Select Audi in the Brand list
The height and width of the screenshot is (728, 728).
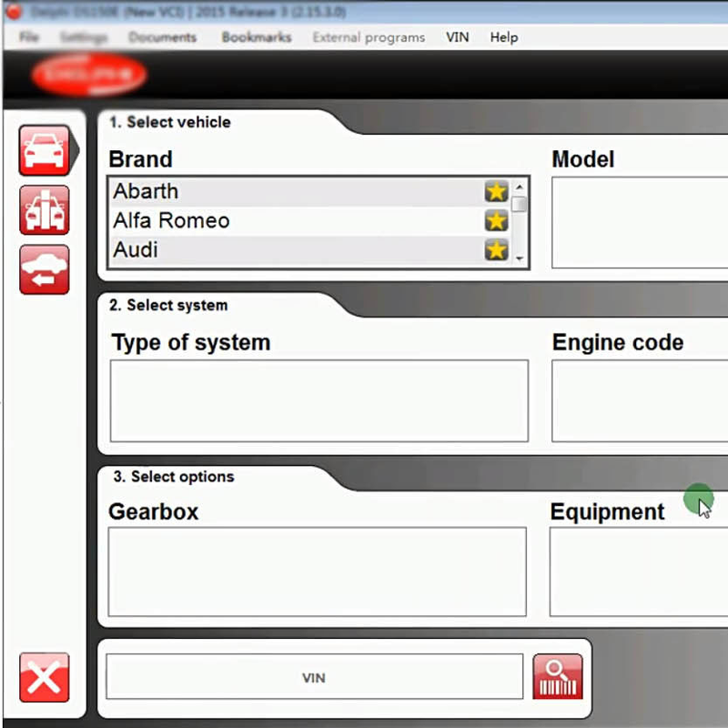[136, 249]
